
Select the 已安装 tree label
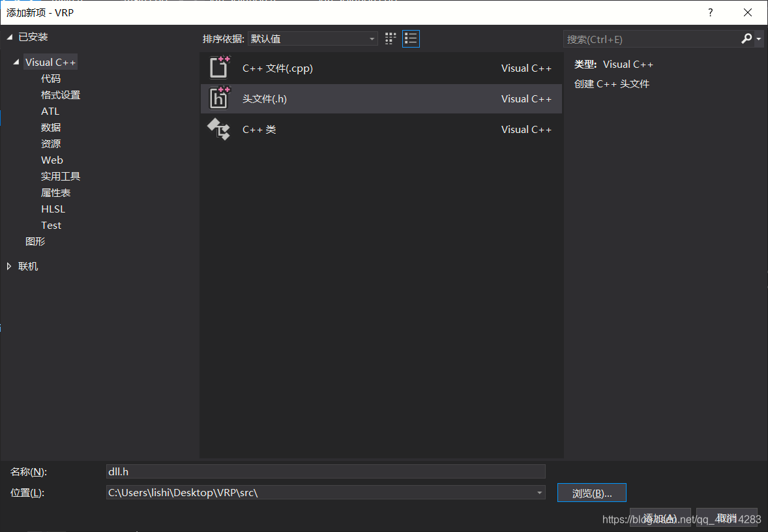click(x=33, y=37)
